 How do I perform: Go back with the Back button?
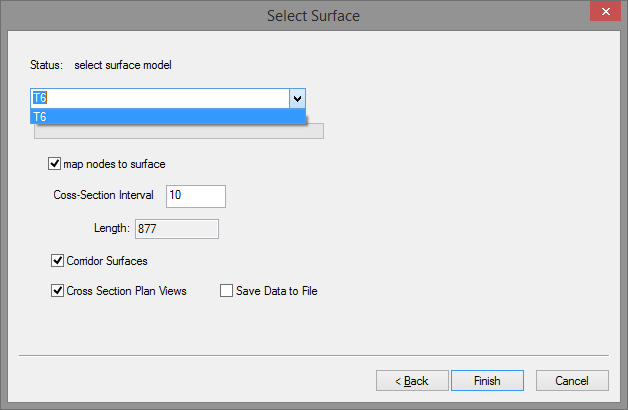pos(412,380)
